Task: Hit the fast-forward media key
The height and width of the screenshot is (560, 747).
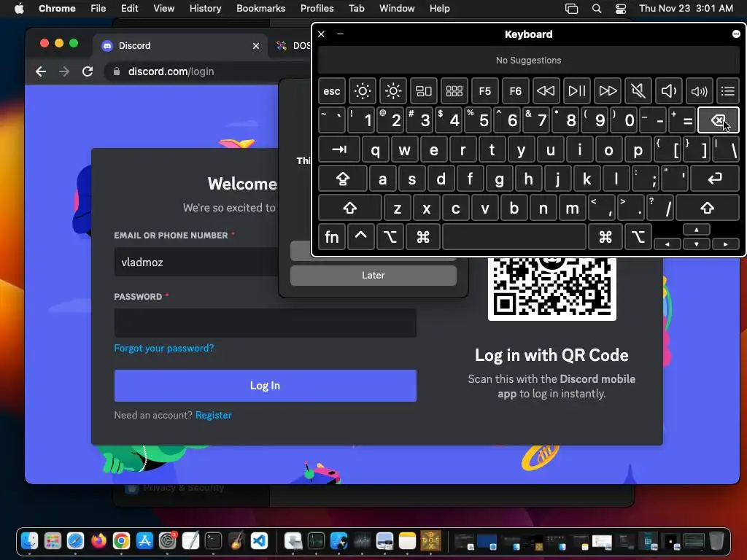Action: click(x=608, y=91)
